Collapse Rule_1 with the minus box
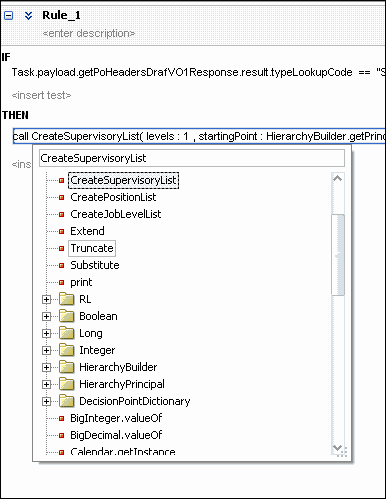Screen dimensions: 386x499 pos(8,15)
